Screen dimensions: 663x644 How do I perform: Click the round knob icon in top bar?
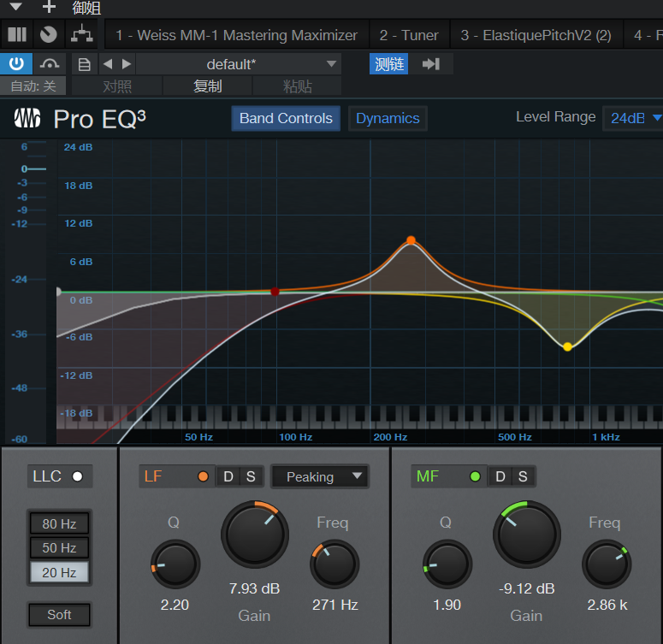click(48, 34)
